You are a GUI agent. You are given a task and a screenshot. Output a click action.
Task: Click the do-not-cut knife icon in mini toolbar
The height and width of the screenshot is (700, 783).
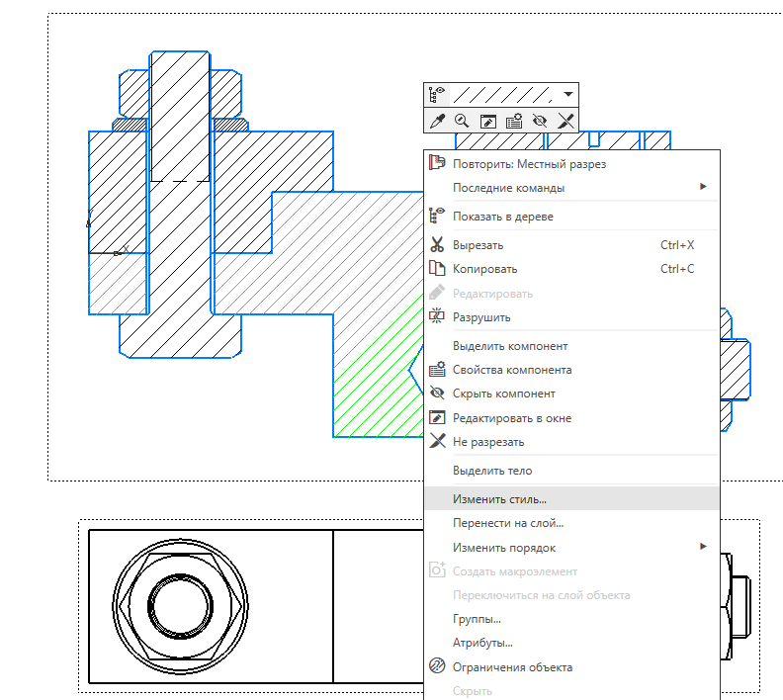click(x=565, y=121)
